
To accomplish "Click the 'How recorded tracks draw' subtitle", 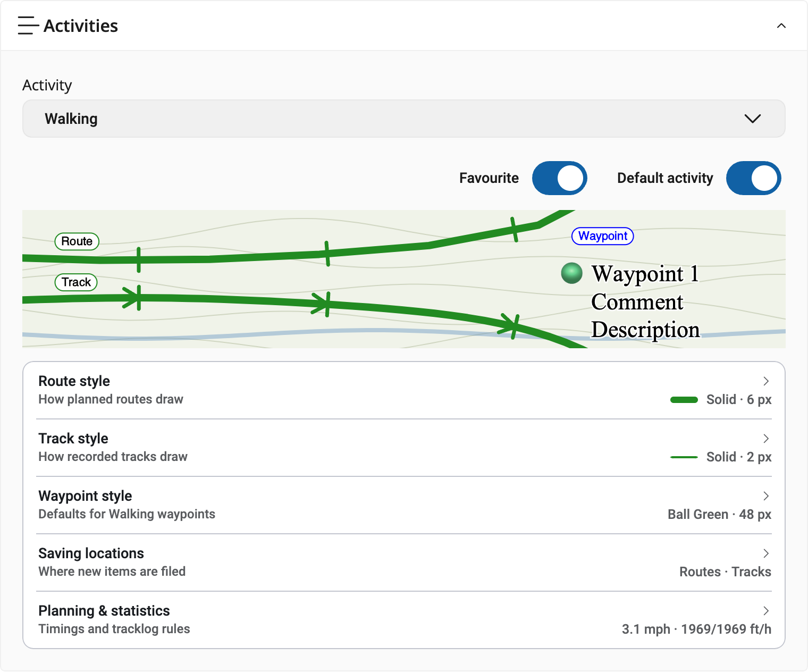I will 113,457.
